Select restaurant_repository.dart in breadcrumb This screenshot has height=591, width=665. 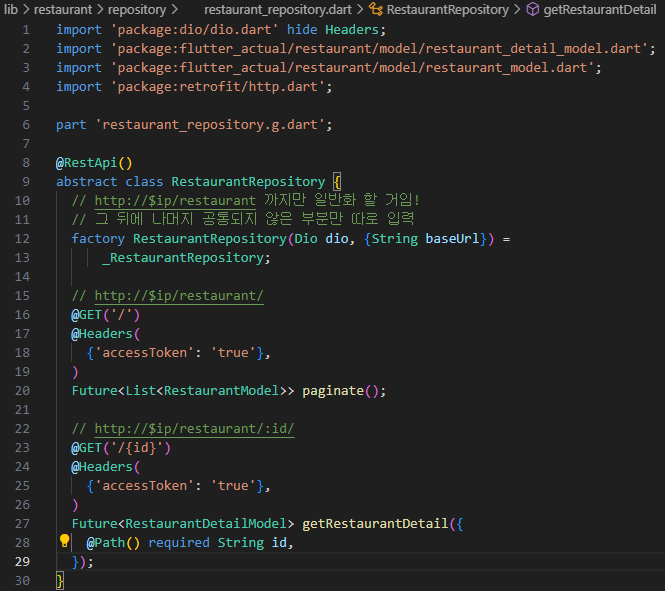click(278, 9)
